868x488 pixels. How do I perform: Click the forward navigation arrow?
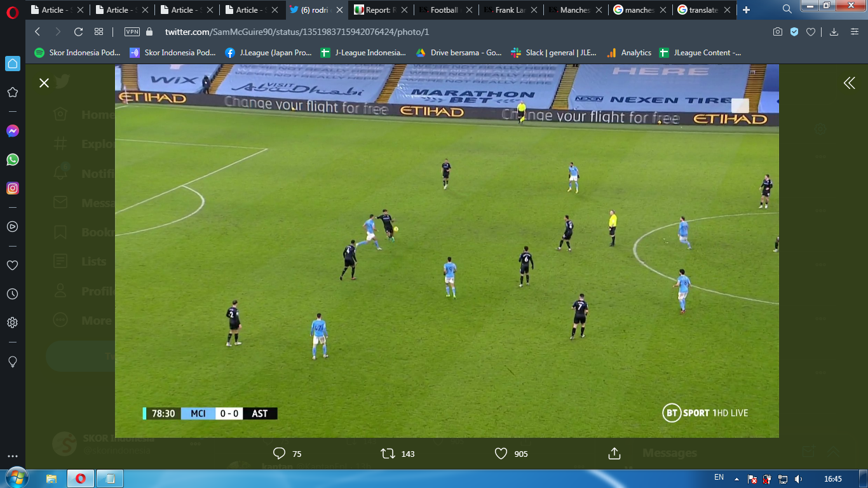pos(58,32)
